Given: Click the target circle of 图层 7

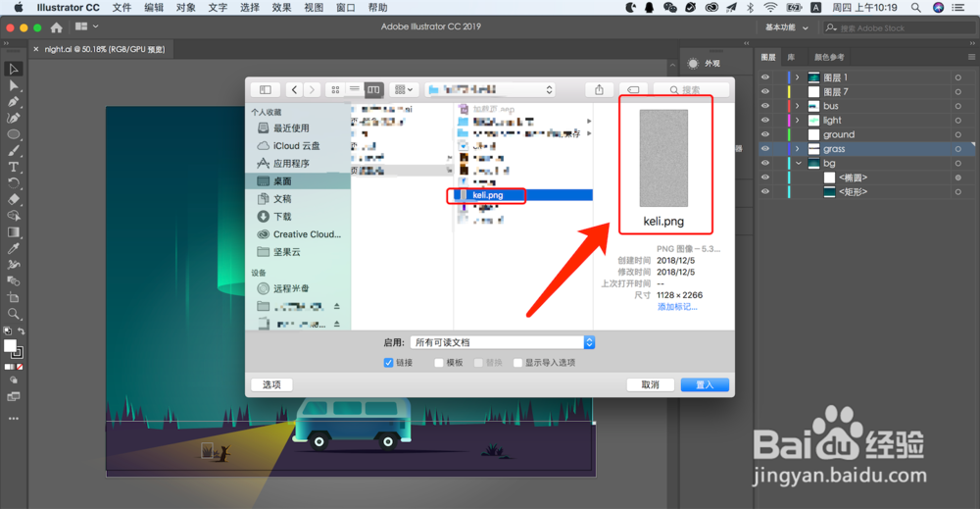Looking at the screenshot, I should (x=957, y=92).
